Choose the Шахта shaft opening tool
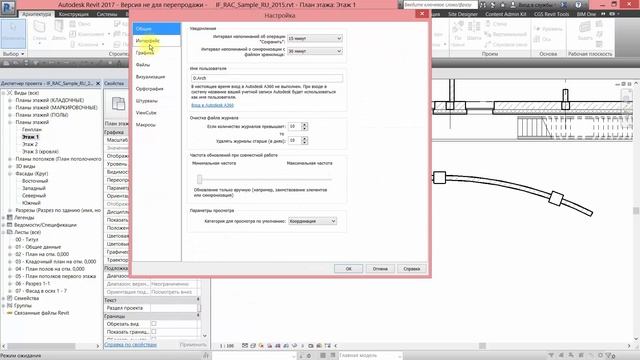640x360 pixels. click(x=474, y=31)
